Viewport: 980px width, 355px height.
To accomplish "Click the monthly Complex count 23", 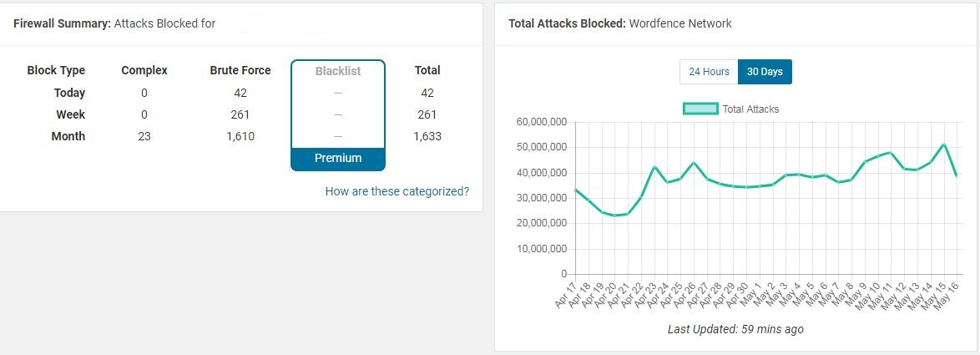I will click(x=144, y=136).
